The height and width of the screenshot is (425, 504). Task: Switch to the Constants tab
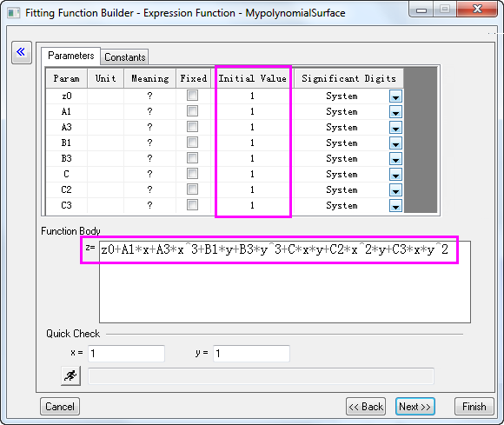pos(125,57)
